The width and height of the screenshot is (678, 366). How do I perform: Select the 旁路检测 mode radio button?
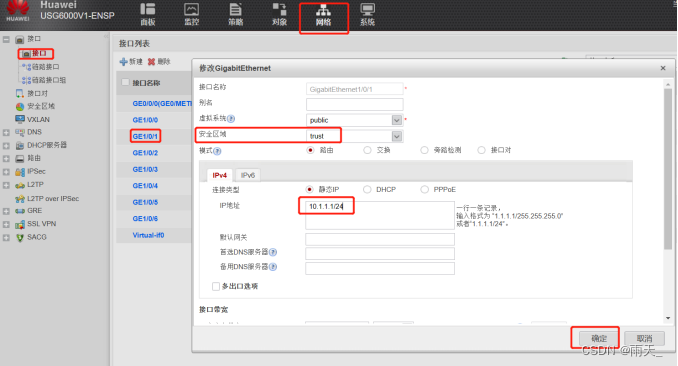coord(424,150)
